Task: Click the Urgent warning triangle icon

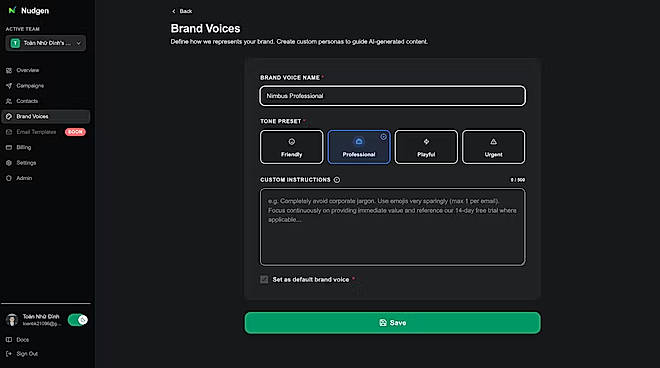Action: pos(493,142)
